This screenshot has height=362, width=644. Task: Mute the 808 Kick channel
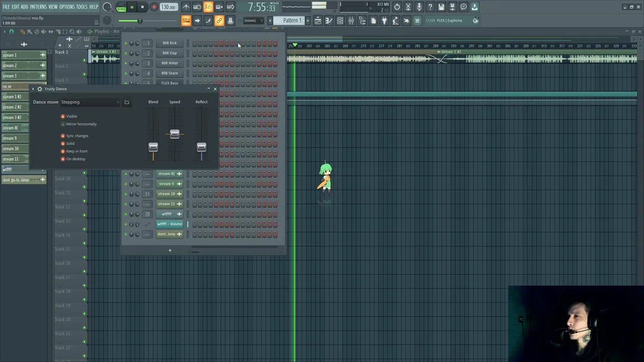click(x=126, y=43)
